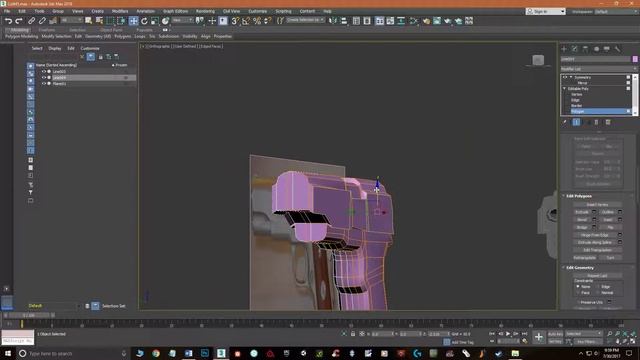The image size is (640, 360).
Task: Toggle visibility eye of Plane object
Action: tap(44, 84)
